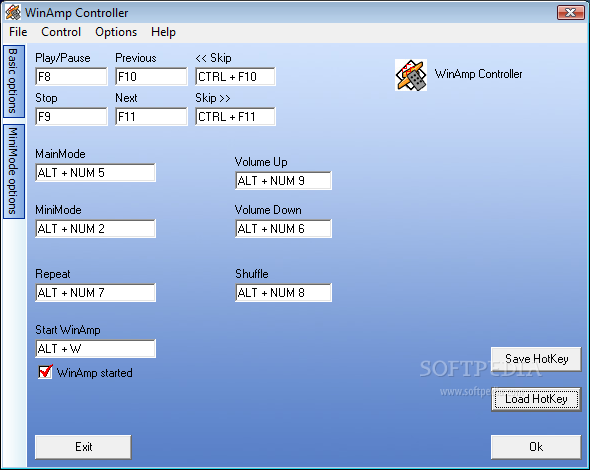Open the Help menu

click(163, 32)
